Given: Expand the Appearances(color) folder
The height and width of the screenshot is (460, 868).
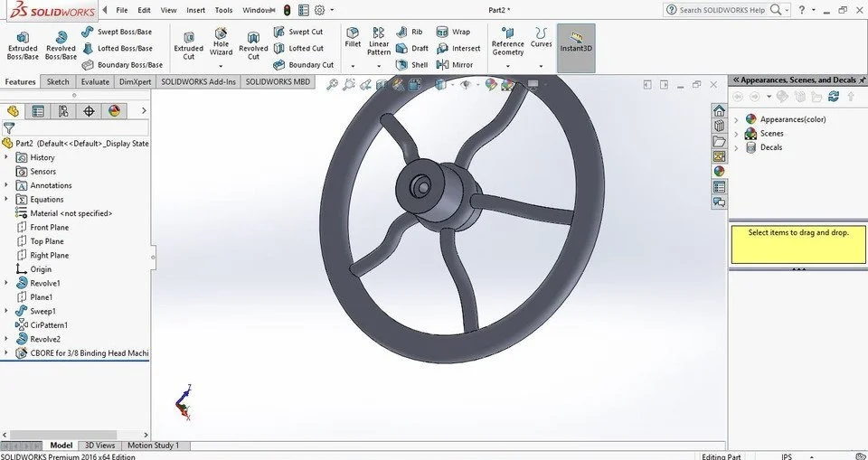Looking at the screenshot, I should click(x=736, y=119).
